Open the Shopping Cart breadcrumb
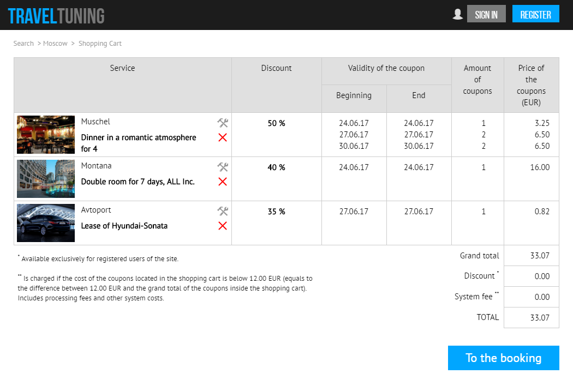 pos(100,44)
